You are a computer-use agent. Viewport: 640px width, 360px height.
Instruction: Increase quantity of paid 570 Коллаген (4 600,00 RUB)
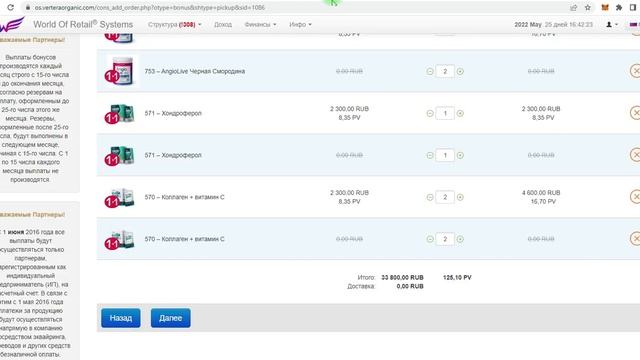[460, 198]
